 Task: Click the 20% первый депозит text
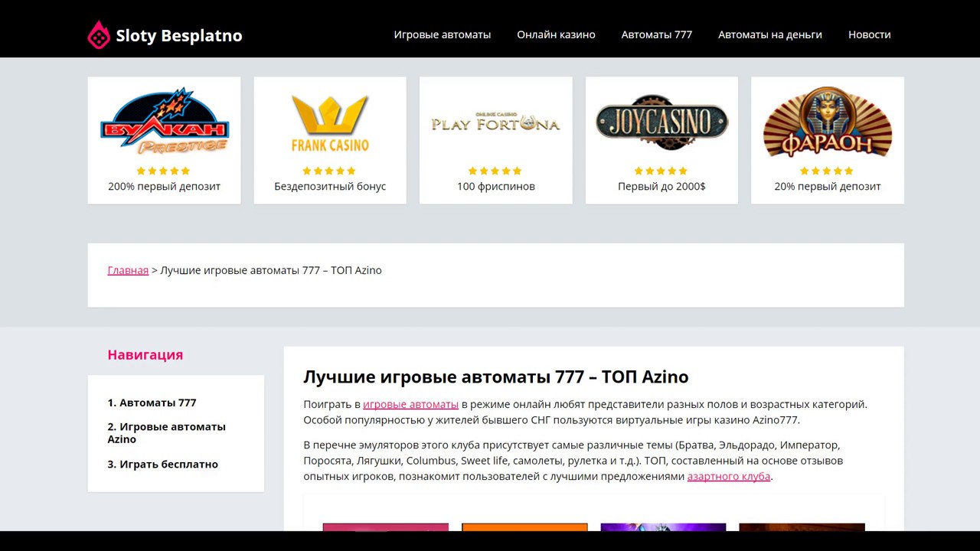click(x=828, y=187)
